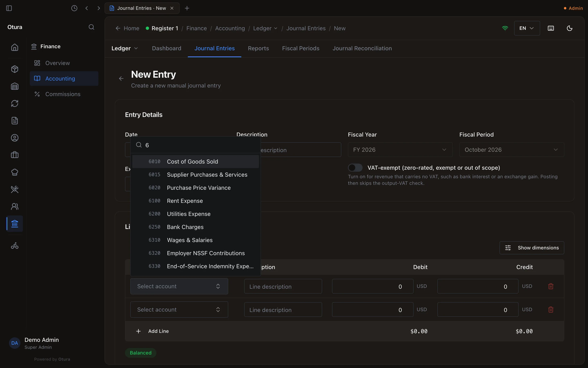Open the user profile circle icon in the rail
The height and width of the screenshot is (368, 588).
[x=15, y=138]
